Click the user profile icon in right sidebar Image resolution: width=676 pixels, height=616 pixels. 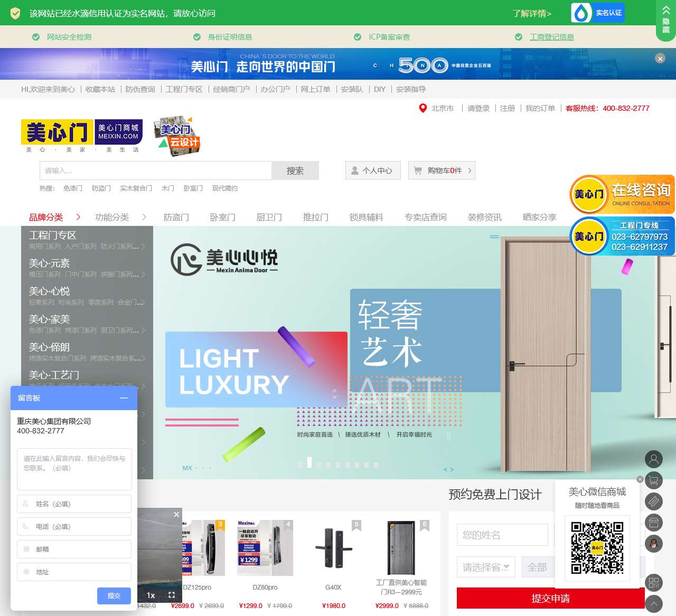coord(654,459)
